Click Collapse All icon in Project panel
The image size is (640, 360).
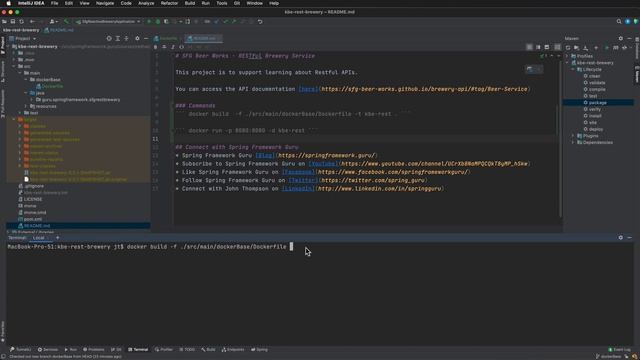[126, 38]
